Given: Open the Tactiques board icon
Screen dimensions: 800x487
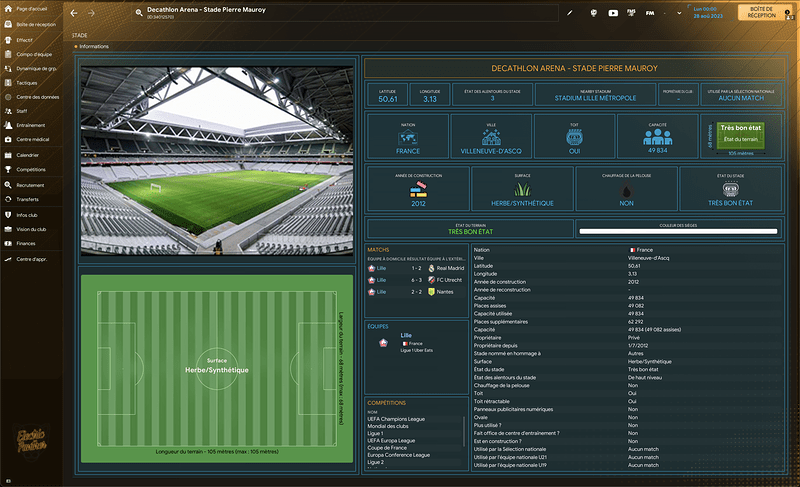Looking at the screenshot, I should pos(8,83).
